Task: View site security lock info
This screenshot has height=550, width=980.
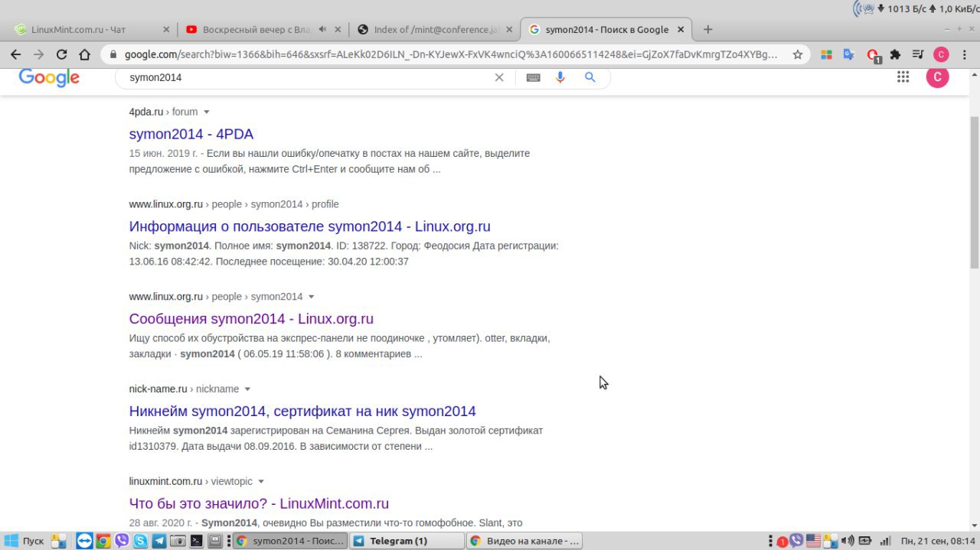Action: [x=113, y=54]
